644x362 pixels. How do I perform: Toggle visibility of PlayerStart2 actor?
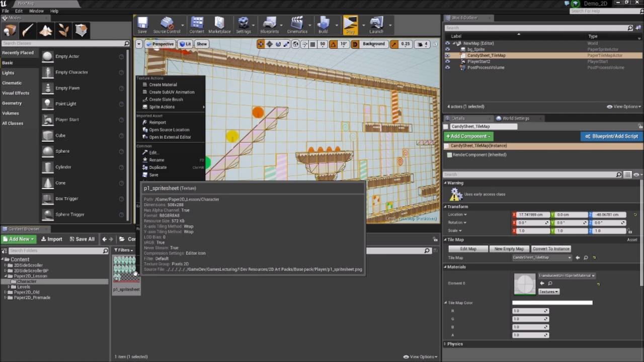pyautogui.click(x=447, y=61)
